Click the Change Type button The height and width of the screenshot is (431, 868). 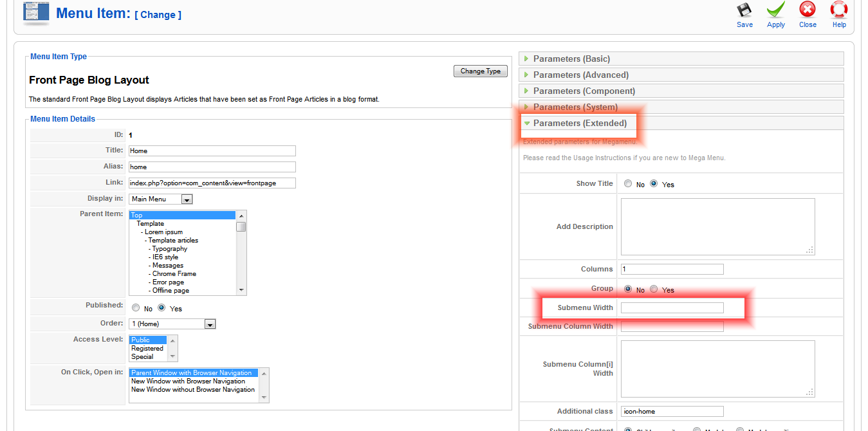481,71
